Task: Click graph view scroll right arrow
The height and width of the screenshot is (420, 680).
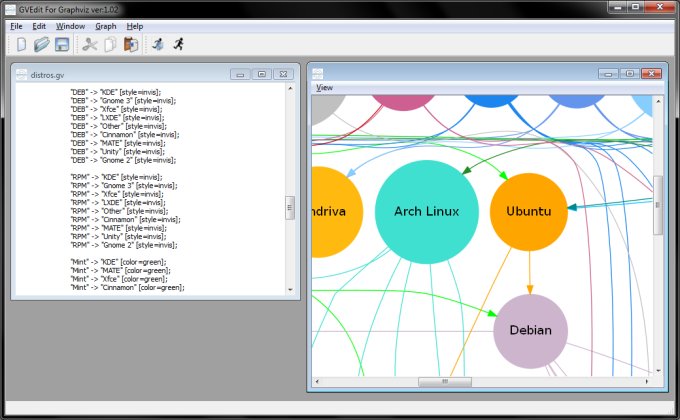Action: [647, 381]
